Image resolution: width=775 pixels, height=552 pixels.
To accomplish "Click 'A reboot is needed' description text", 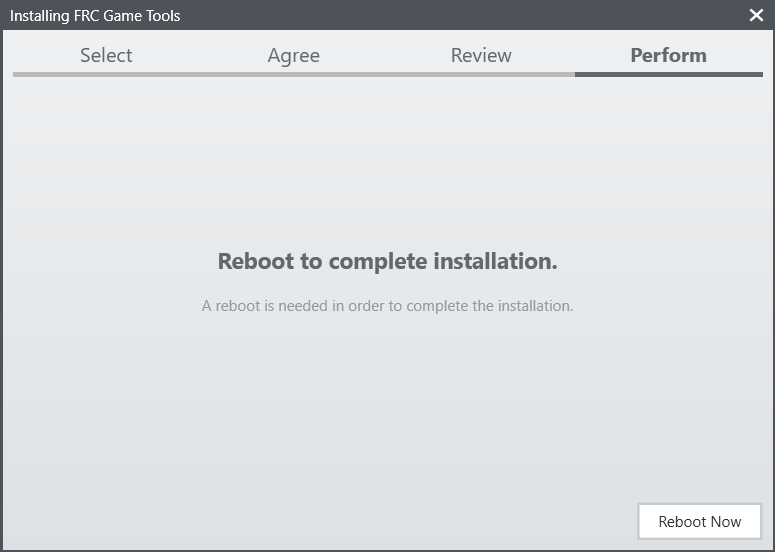I will pyautogui.click(x=388, y=306).
